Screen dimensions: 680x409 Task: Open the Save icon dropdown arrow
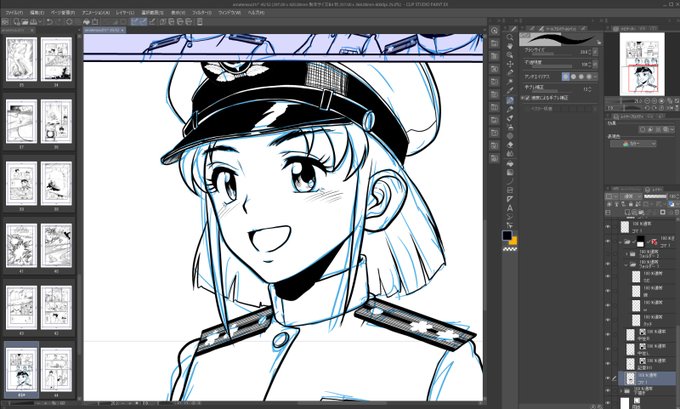(40, 22)
